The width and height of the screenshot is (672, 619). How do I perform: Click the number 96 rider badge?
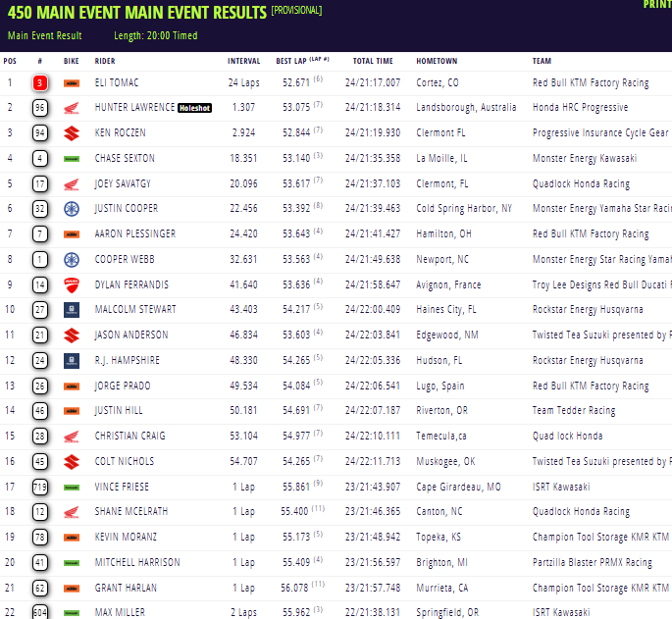40,108
